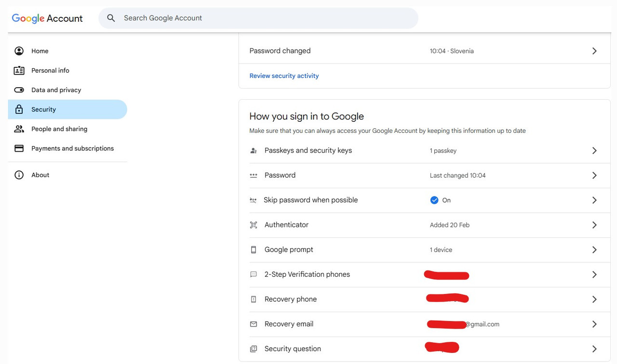Open Data and privacy section
Image resolution: width=617 pixels, height=364 pixels.
67,90
